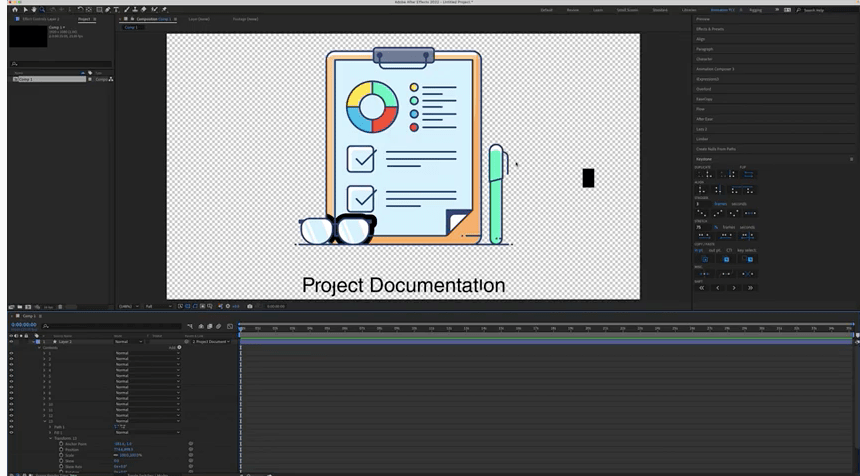Image resolution: width=860 pixels, height=476 pixels.
Task: Select the Hand tool
Action: pyautogui.click(x=33, y=9)
